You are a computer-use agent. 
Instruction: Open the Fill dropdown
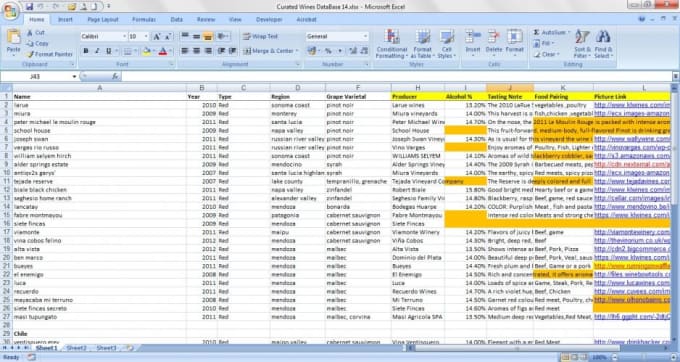(x=553, y=43)
